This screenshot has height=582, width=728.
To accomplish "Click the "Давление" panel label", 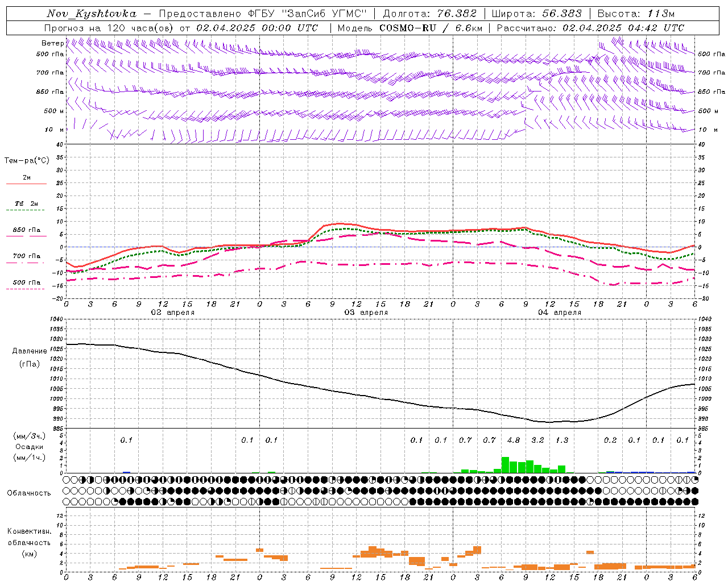I will pyautogui.click(x=30, y=351).
